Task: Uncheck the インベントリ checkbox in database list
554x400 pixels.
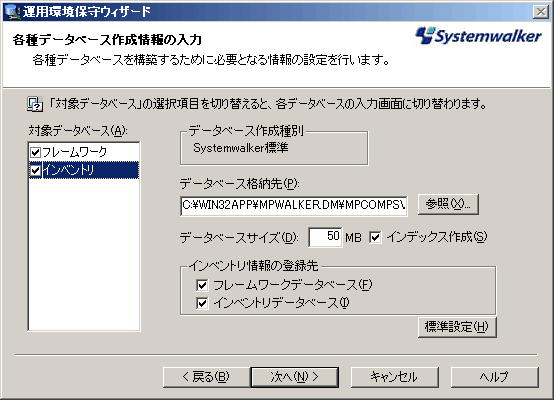Action: [x=35, y=170]
